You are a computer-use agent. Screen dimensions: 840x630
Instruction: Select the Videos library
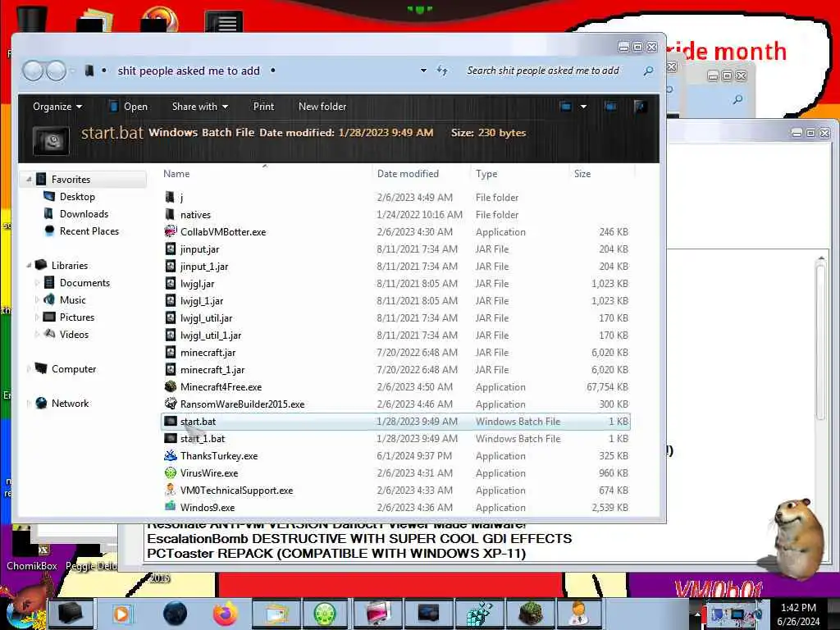tap(74, 335)
